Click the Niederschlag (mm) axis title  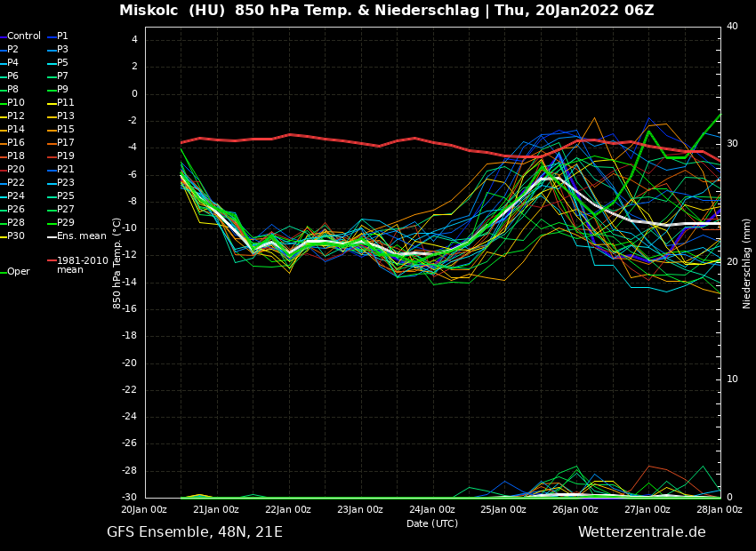pyautogui.click(x=747, y=263)
